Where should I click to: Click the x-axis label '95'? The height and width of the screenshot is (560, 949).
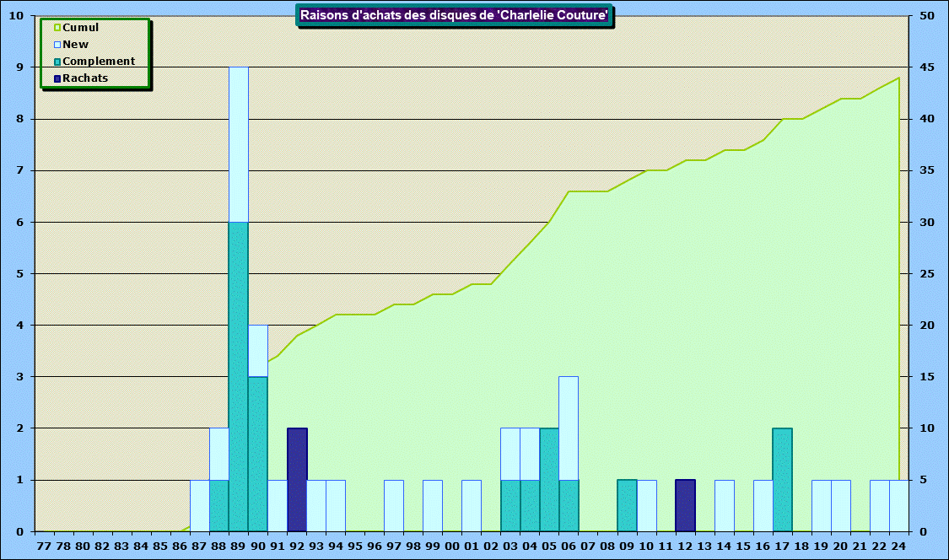(x=354, y=546)
